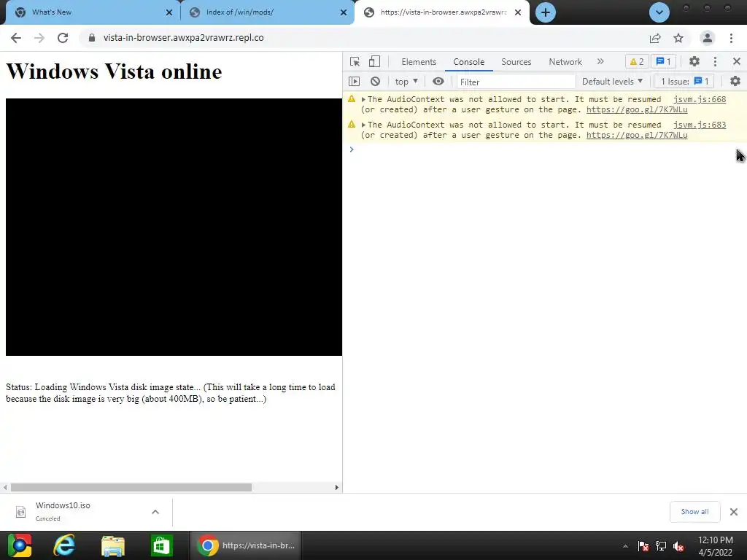Click the console prompt line
The height and width of the screenshot is (560, 747).
click(x=544, y=149)
